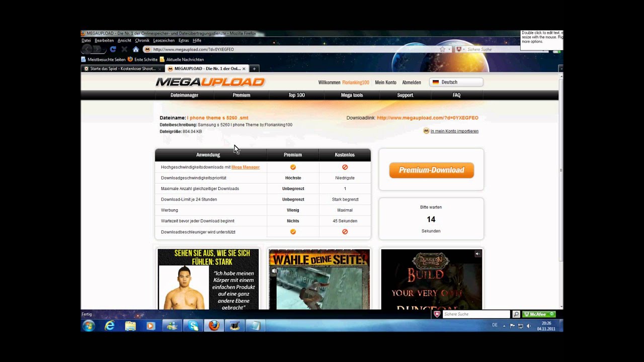Focus the McAfee Sichere Suche bottom field
This screenshot has width=644, height=362.
pyautogui.click(x=476, y=314)
